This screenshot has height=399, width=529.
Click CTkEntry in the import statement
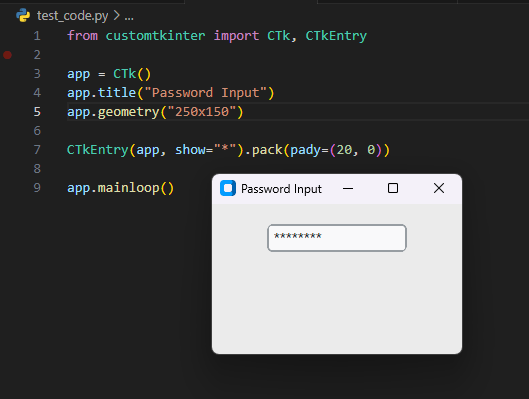(x=336, y=36)
